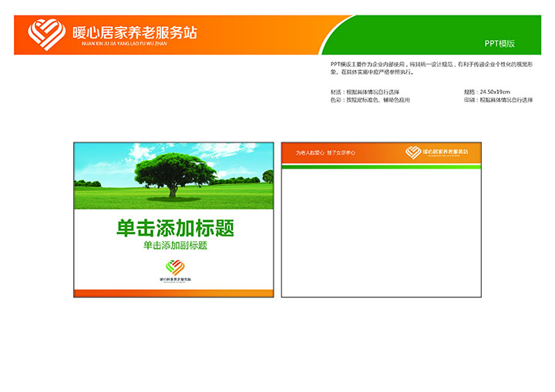The width and height of the screenshot is (555, 392).
Task: Select the PPT模版 label in green banner
Action: (x=499, y=44)
